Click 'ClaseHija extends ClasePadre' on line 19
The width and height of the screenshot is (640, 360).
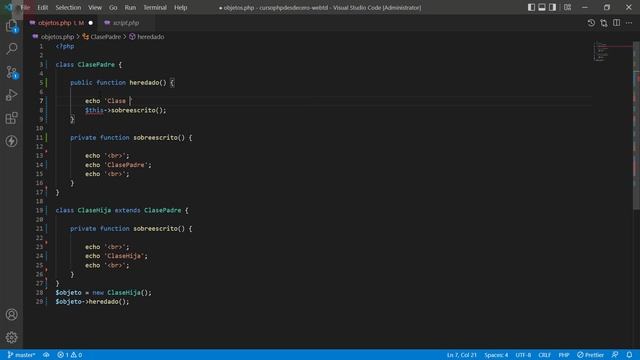[129, 210]
